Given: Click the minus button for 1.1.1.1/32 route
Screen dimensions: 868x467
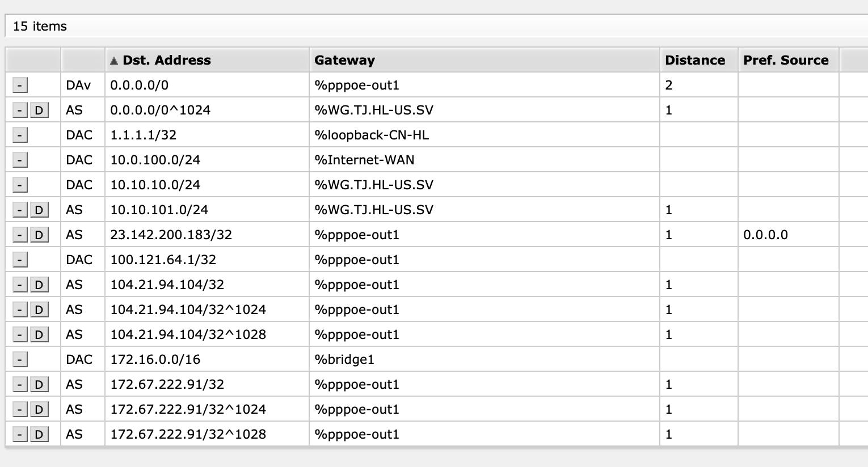Looking at the screenshot, I should click(20, 135).
